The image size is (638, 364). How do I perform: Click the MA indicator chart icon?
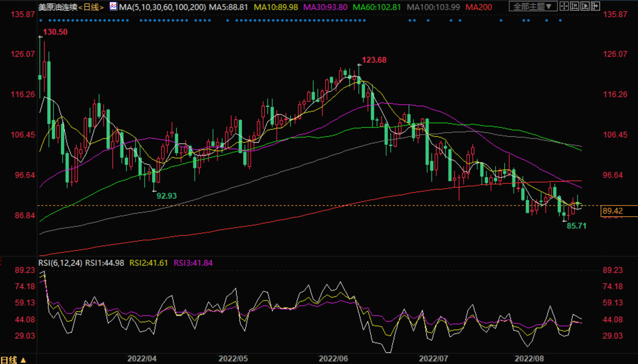(113, 7)
